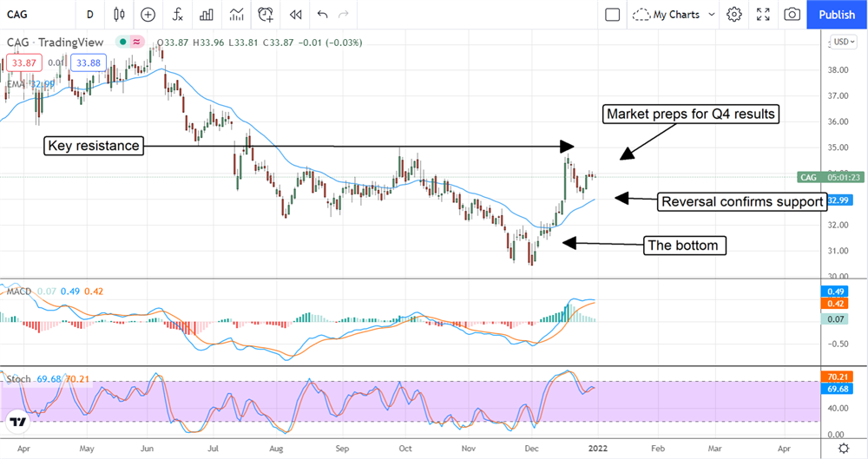This screenshot has width=868, height=459.
Task: Select the MACD indicator label
Action: [x=19, y=292]
